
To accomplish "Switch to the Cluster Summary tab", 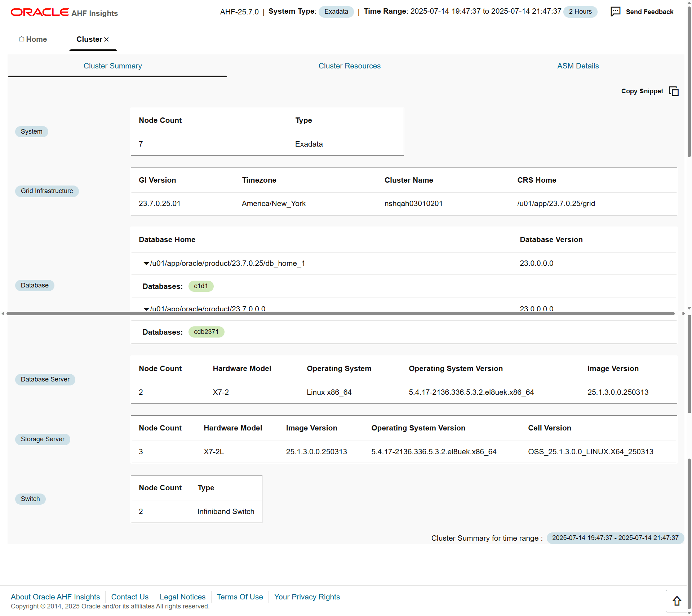I will (x=113, y=66).
